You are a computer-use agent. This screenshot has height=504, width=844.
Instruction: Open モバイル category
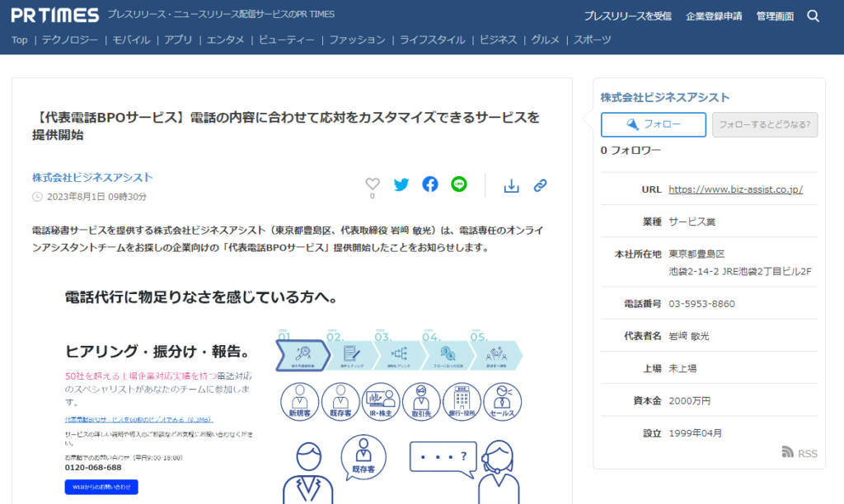click(x=131, y=40)
